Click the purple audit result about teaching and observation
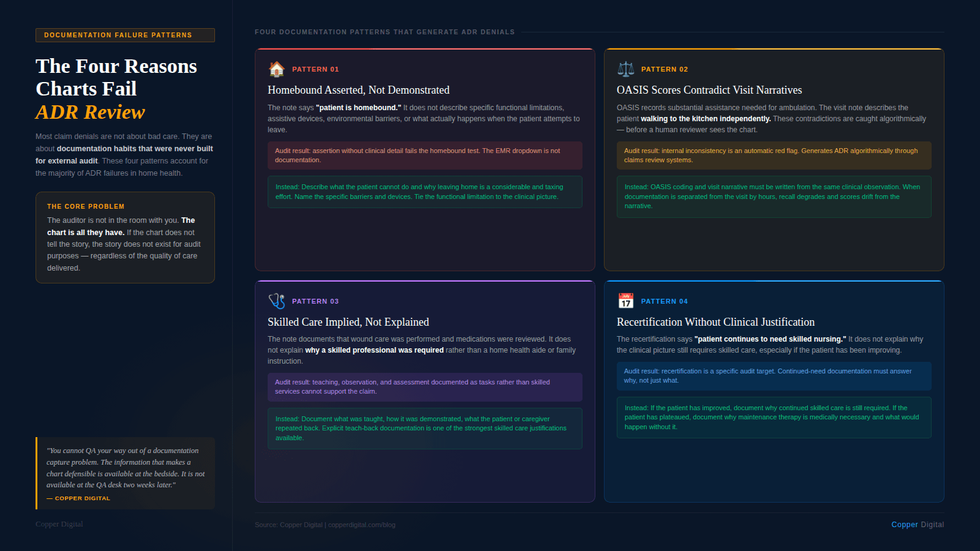The height and width of the screenshot is (551, 980). (425, 387)
